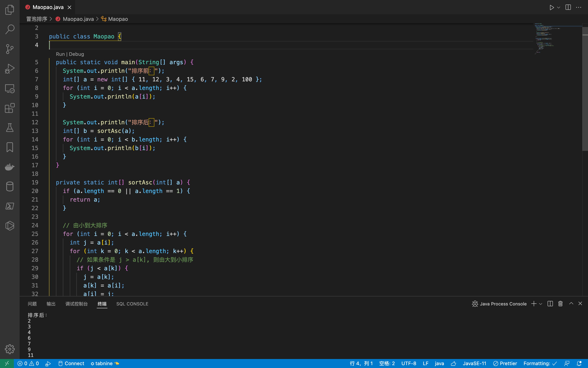The height and width of the screenshot is (368, 588).
Task: Expand the Maopao.java breadcrumb
Action: (78, 19)
